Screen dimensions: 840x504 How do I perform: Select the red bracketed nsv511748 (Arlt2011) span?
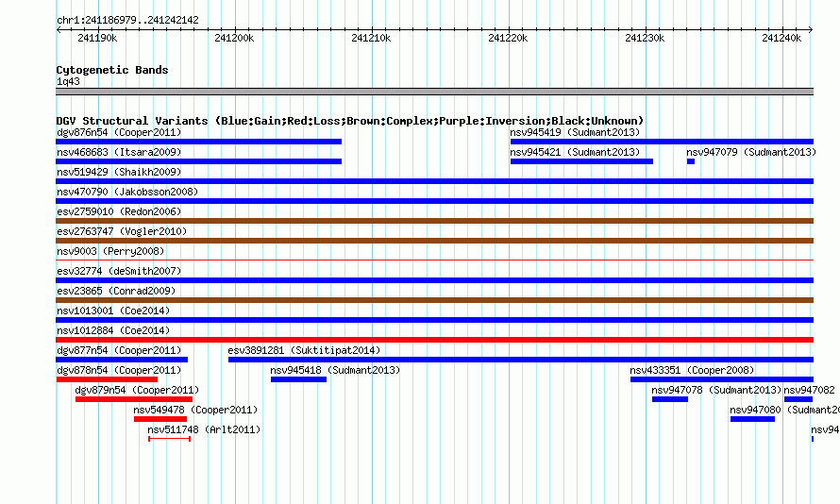(169, 439)
